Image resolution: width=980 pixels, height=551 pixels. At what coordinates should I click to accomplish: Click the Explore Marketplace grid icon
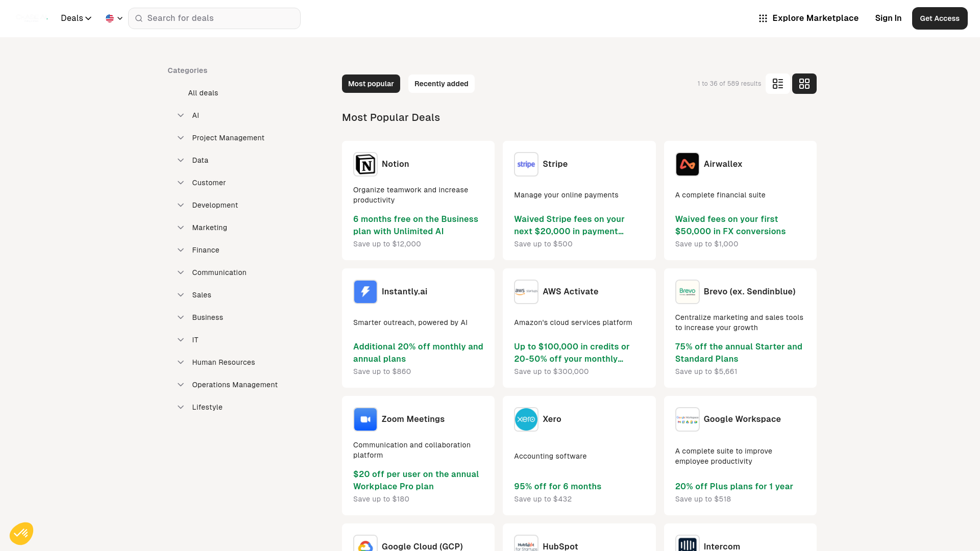(x=763, y=18)
